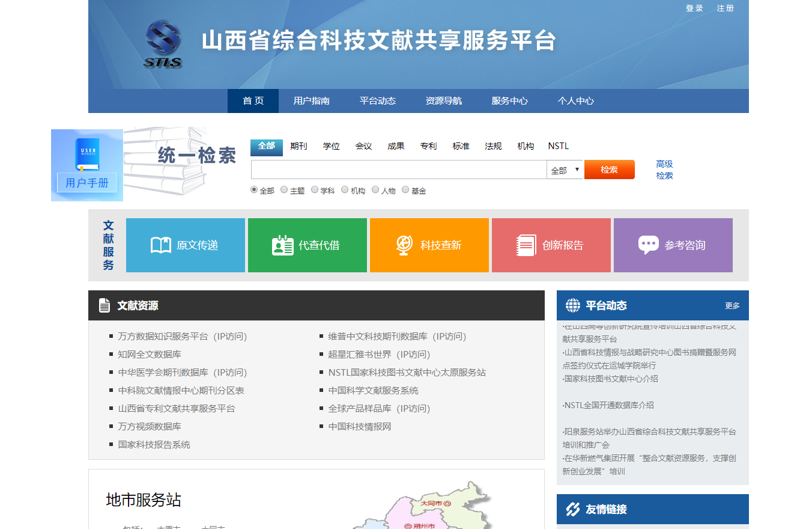Viewport: 812px width, 529px height.
Task: Open 超星汇雅书世界 link
Action: click(380, 355)
